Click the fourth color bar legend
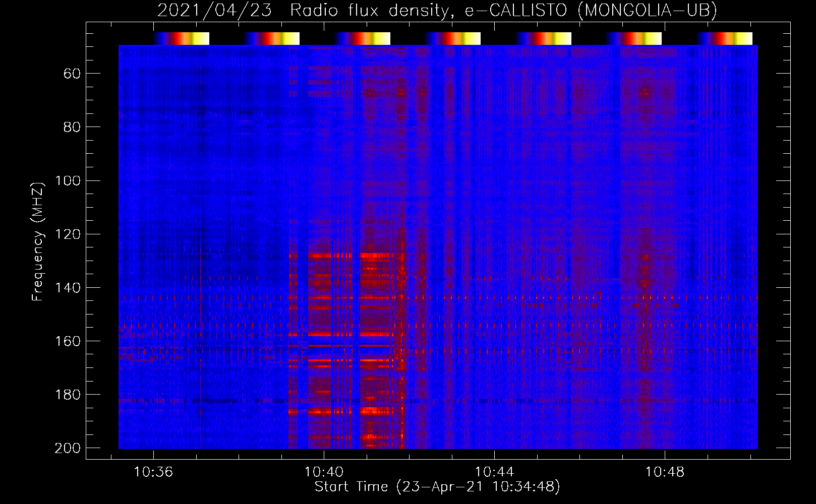The width and height of the screenshot is (816, 504). [x=453, y=38]
